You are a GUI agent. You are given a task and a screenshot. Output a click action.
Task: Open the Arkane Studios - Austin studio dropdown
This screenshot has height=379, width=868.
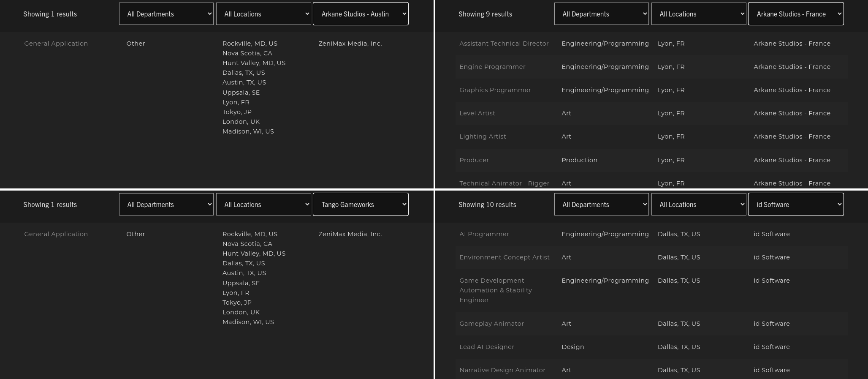click(361, 14)
